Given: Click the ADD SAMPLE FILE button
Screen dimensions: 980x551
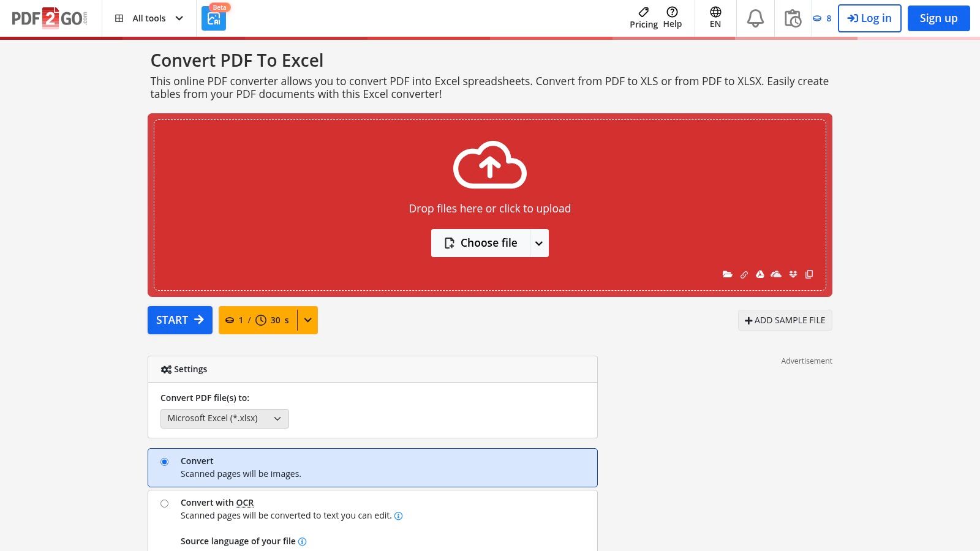Looking at the screenshot, I should click(x=785, y=320).
